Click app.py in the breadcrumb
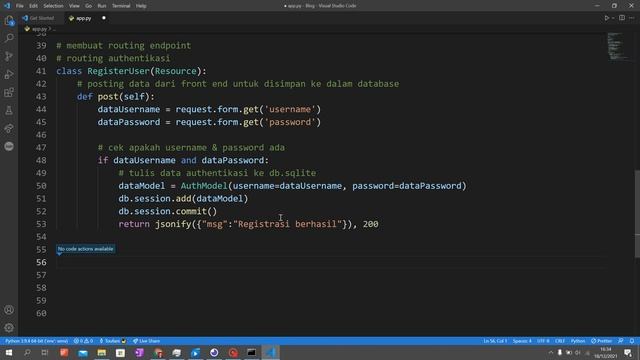Screen dimensions: 640x360 point(39,29)
